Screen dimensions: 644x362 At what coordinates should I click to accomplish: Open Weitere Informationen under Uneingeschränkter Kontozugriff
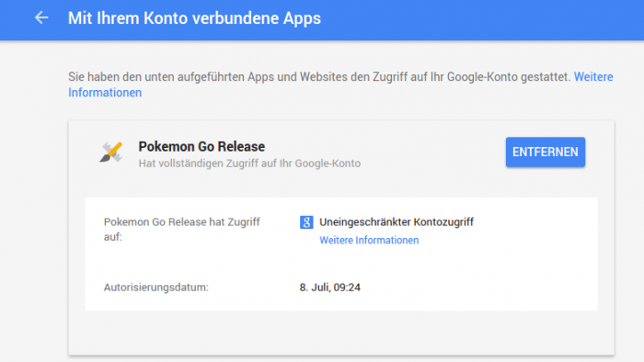(369, 240)
